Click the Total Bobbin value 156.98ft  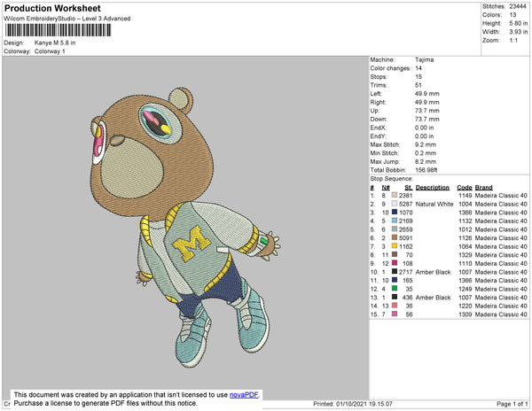pos(426,170)
